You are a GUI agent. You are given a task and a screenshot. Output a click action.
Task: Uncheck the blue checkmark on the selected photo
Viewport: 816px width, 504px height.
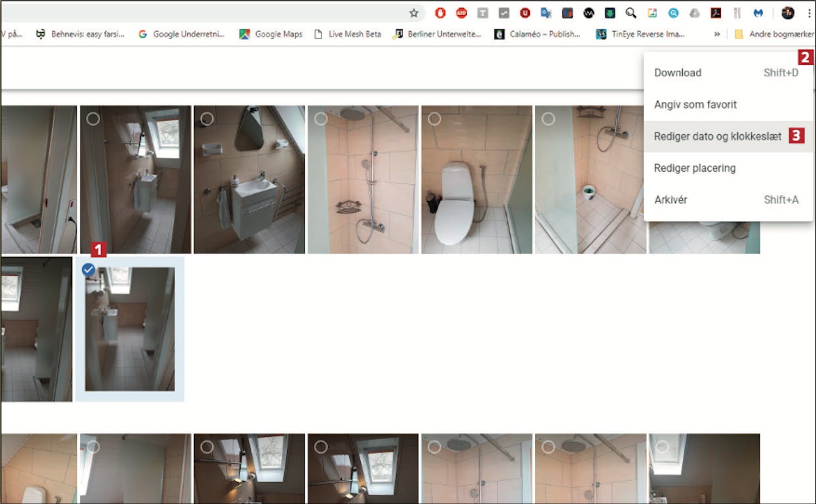click(88, 270)
